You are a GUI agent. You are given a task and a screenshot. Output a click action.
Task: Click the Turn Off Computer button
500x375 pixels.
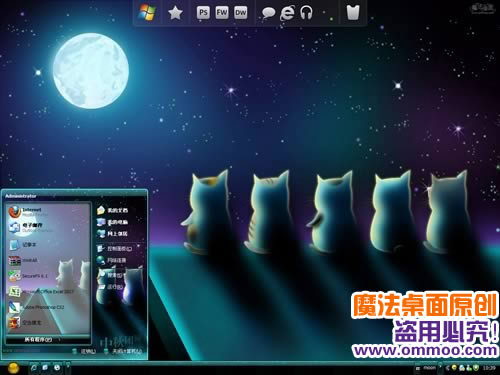click(123, 351)
